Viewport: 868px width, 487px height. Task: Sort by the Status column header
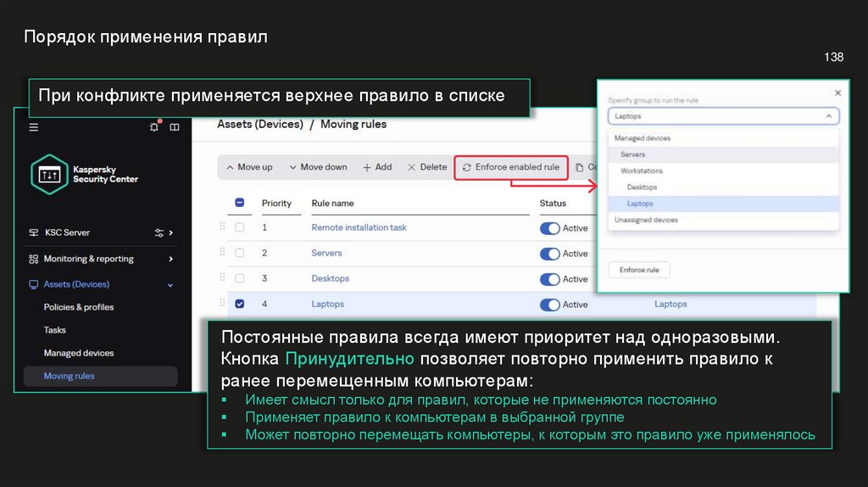click(x=553, y=204)
